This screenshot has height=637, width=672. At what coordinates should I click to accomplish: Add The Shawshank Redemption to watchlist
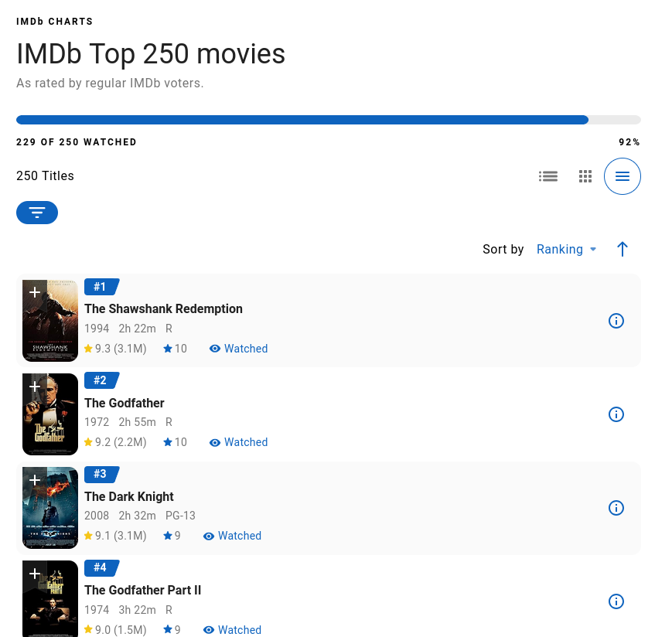coord(35,292)
